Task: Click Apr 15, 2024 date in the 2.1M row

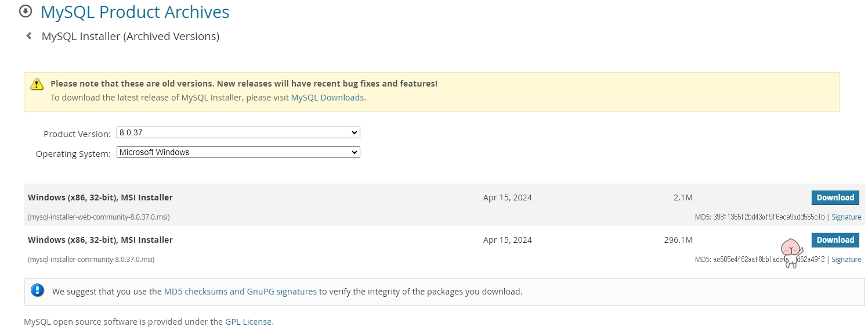Action: point(507,197)
